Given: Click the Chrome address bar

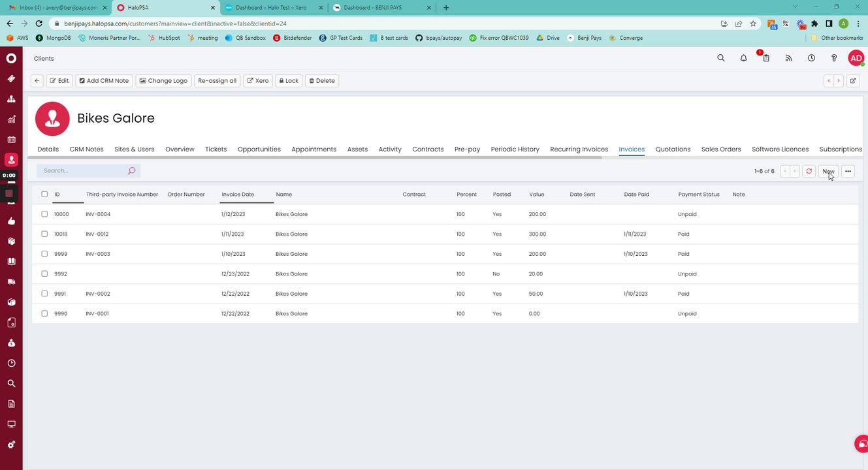Looking at the screenshot, I should pyautogui.click(x=385, y=23).
